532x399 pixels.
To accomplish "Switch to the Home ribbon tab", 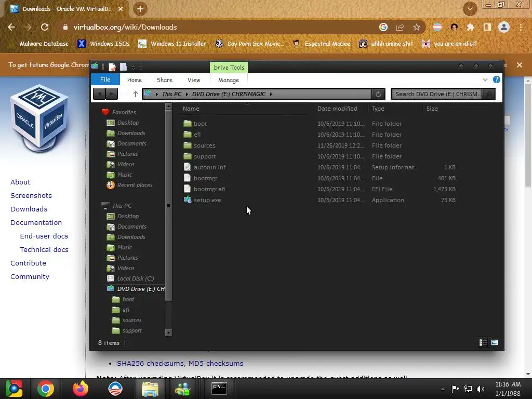I will coord(135,80).
